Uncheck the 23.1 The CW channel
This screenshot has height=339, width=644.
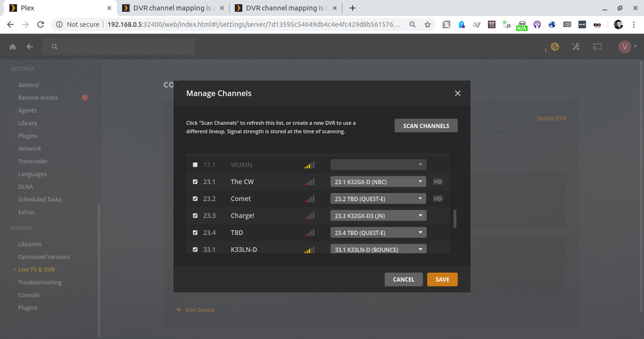(195, 182)
